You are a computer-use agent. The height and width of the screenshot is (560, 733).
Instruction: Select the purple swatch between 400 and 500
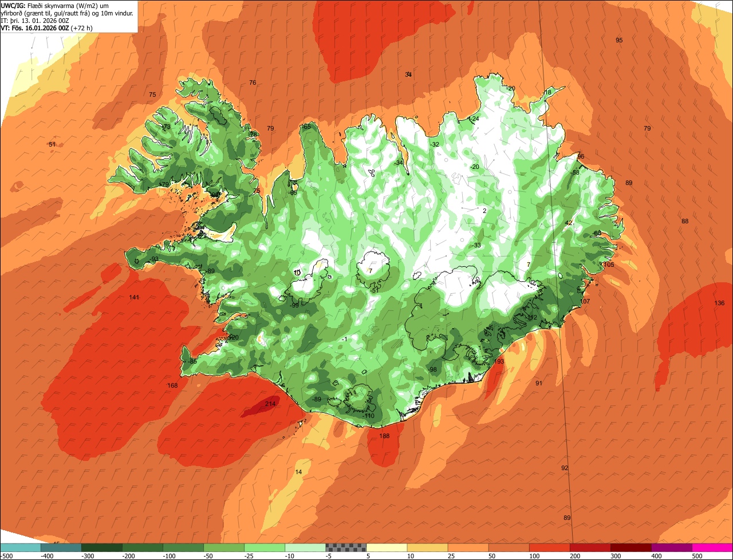point(672,547)
